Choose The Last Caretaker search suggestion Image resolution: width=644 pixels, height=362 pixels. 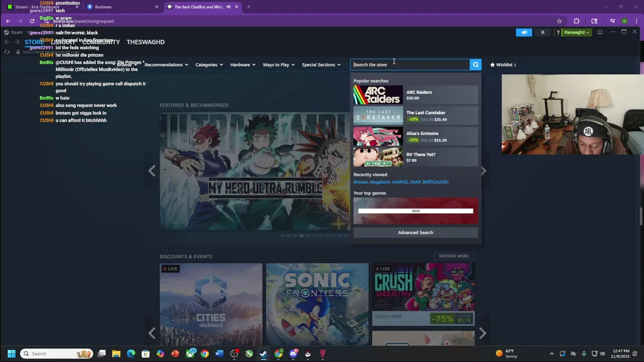pyautogui.click(x=416, y=116)
